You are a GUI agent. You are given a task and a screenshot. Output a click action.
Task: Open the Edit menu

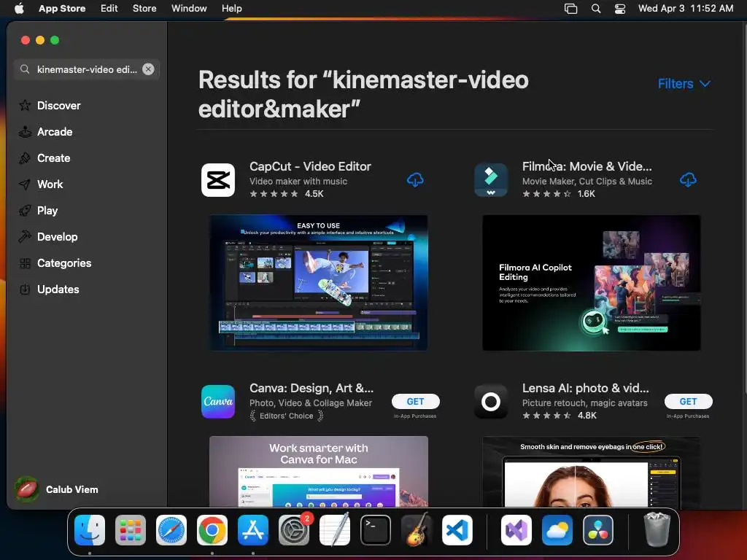(109, 8)
